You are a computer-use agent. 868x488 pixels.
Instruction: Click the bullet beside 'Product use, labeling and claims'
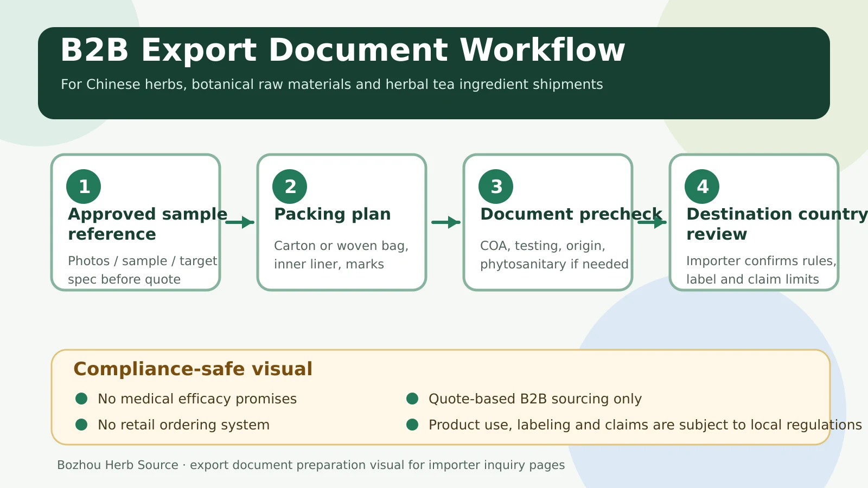pos(412,425)
